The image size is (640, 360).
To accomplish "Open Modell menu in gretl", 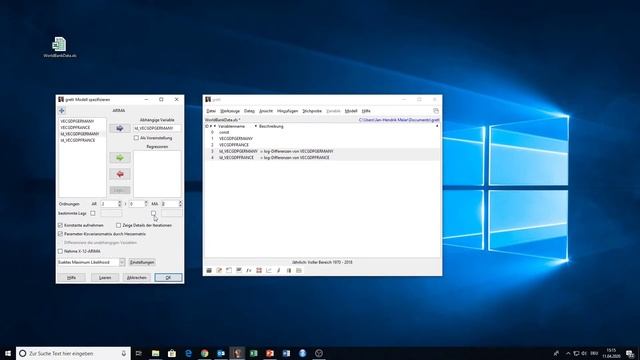I will coord(351,111).
